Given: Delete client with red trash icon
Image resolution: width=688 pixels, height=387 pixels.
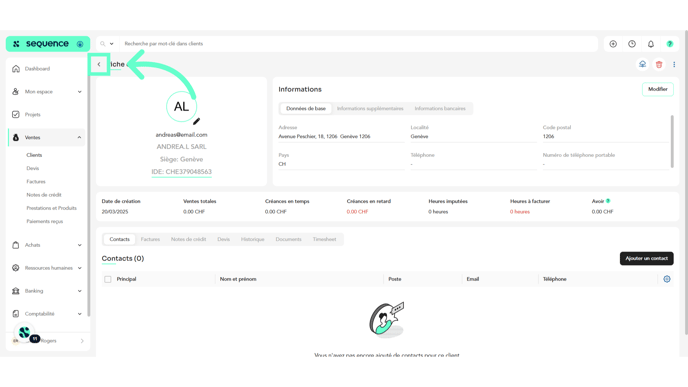Looking at the screenshot, I should point(659,64).
